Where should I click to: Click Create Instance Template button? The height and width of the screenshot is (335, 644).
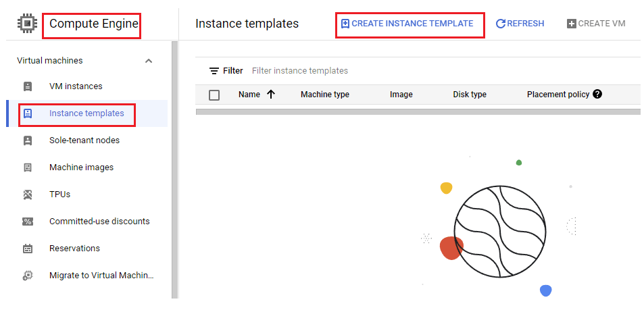407,24
